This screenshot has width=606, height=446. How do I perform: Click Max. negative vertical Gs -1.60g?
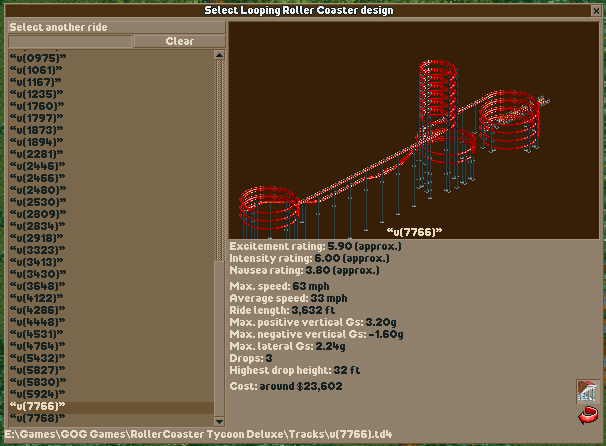pos(317,334)
